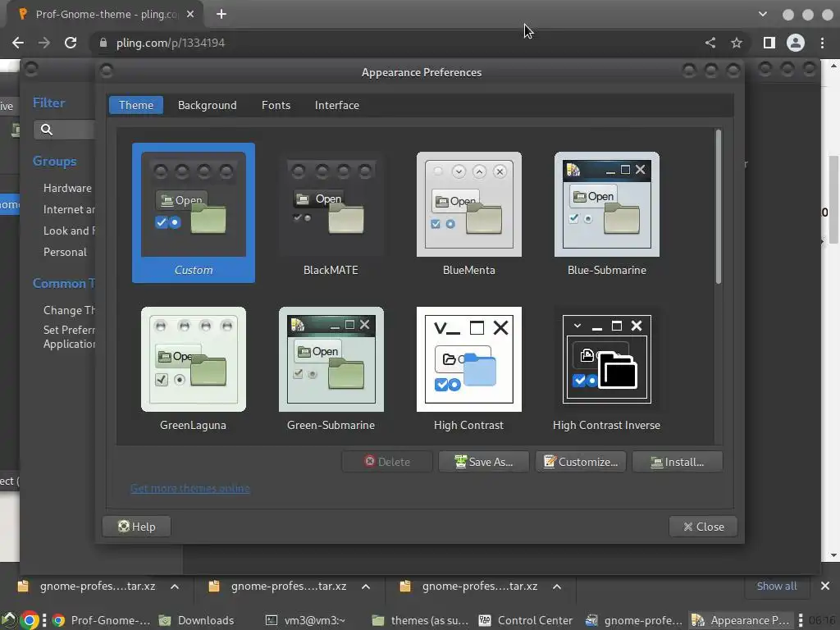Viewport: 840px width, 630px height.
Task: Switch to Prof-Gnome taskbar Chrome window
Action: pyautogui.click(x=102, y=620)
